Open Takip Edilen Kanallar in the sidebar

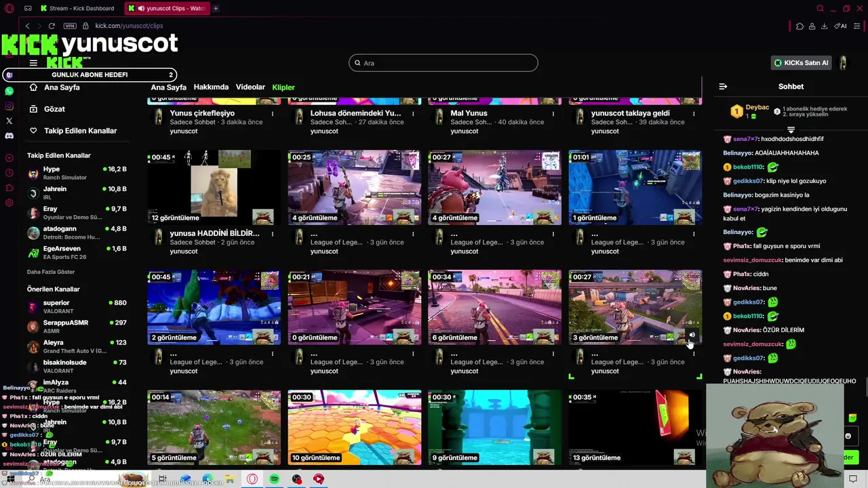pyautogui.click(x=73, y=131)
